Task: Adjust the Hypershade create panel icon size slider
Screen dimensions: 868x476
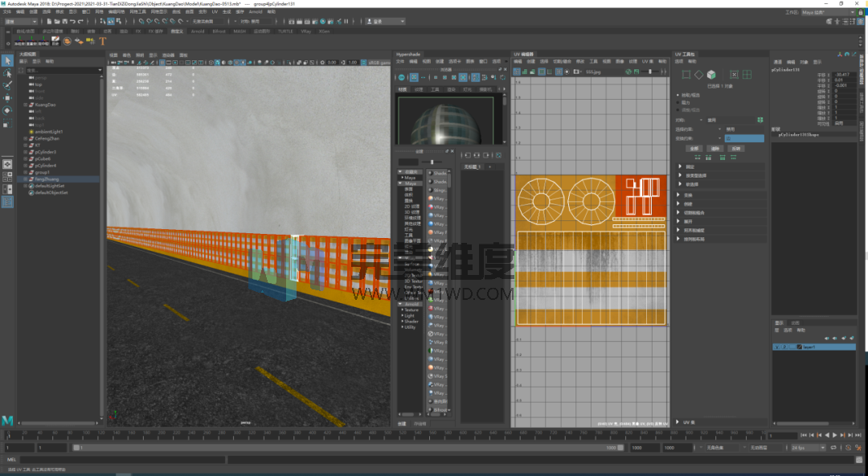Action: point(432,162)
